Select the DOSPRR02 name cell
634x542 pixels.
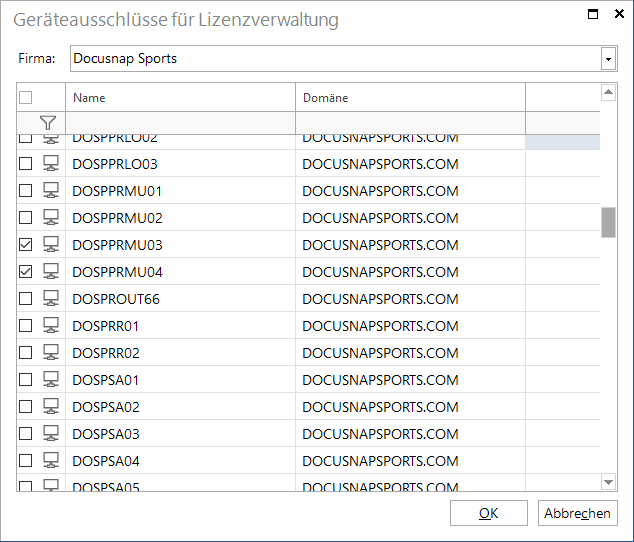(x=180, y=352)
